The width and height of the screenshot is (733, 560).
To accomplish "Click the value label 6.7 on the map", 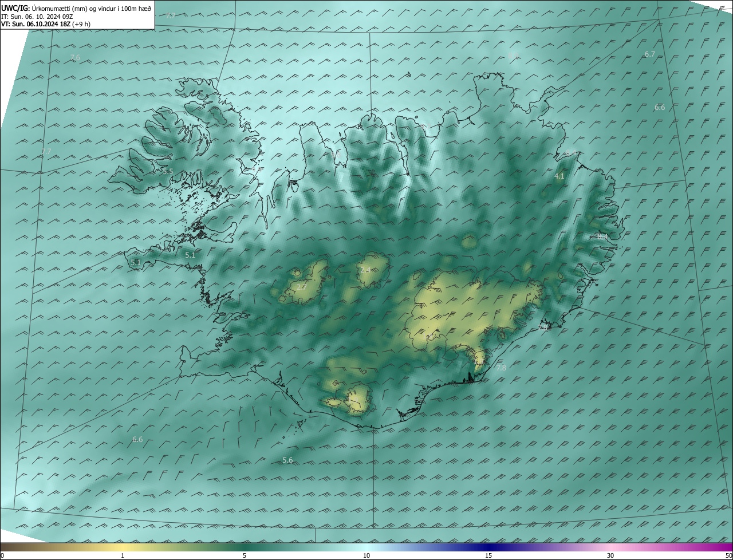I will point(649,54).
